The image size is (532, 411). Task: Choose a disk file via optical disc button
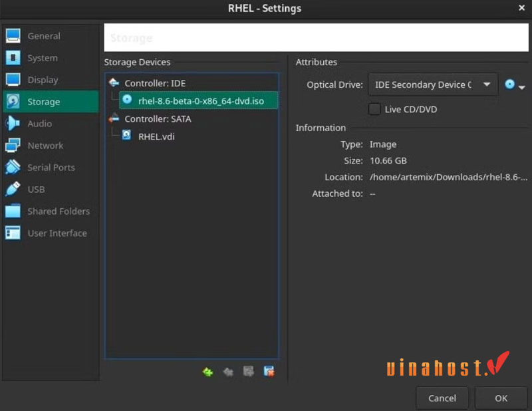point(509,84)
